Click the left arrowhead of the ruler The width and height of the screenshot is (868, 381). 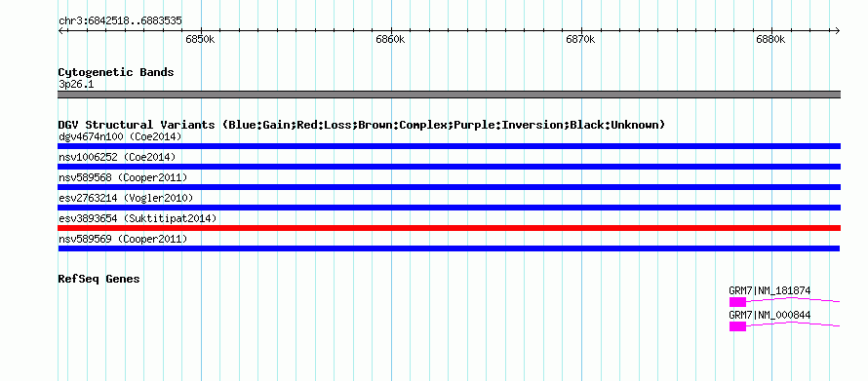click(60, 30)
